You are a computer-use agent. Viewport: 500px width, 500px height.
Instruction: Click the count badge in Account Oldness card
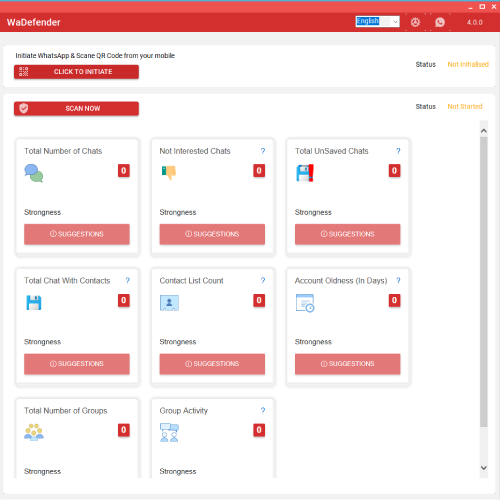point(394,300)
